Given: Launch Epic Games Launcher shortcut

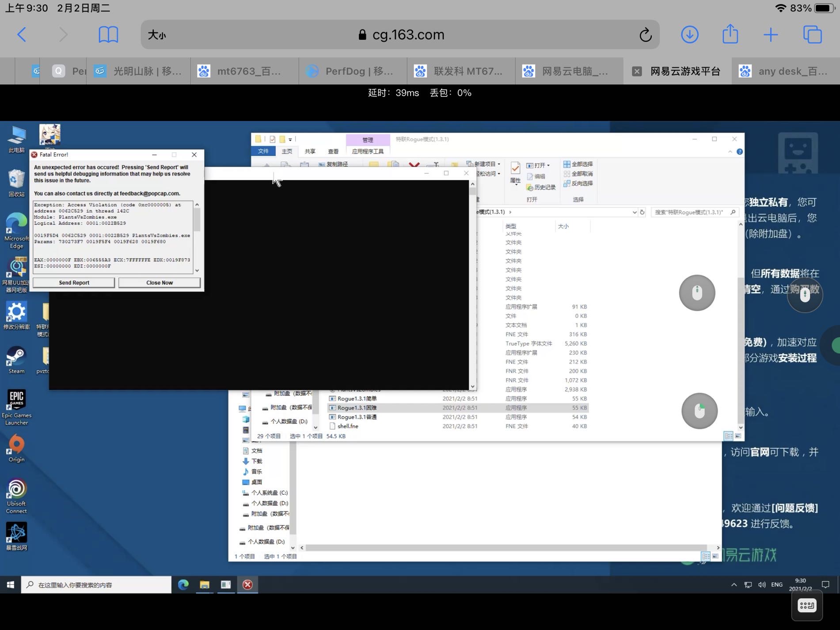Looking at the screenshot, I should tap(16, 407).
